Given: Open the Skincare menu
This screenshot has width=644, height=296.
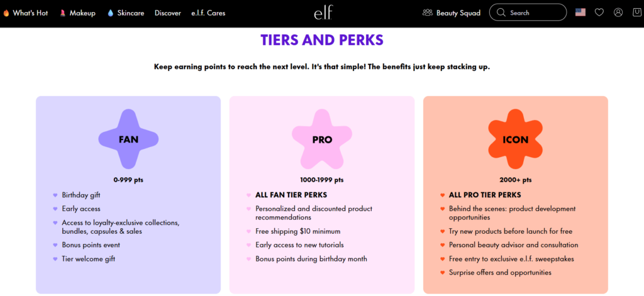Looking at the screenshot, I should point(131,13).
